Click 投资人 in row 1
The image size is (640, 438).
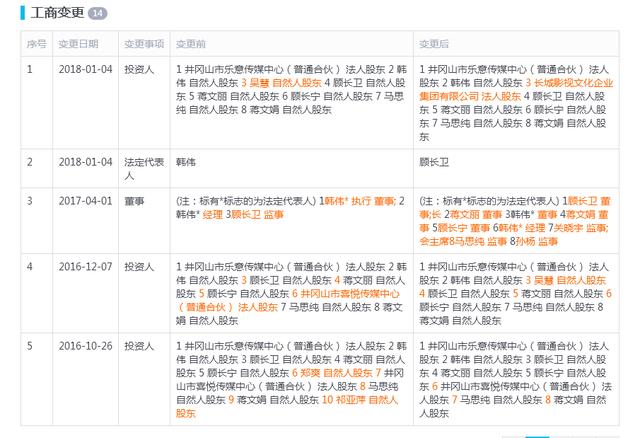point(139,69)
